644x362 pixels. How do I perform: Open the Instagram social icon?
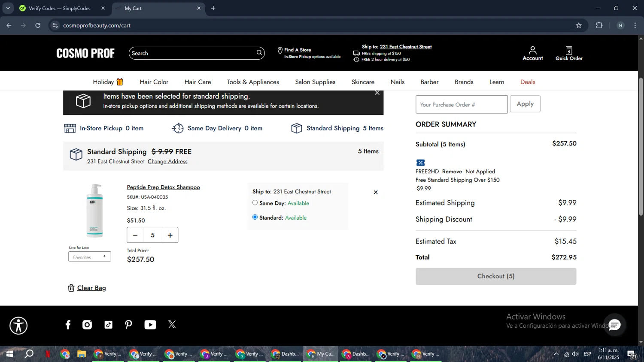click(x=87, y=325)
